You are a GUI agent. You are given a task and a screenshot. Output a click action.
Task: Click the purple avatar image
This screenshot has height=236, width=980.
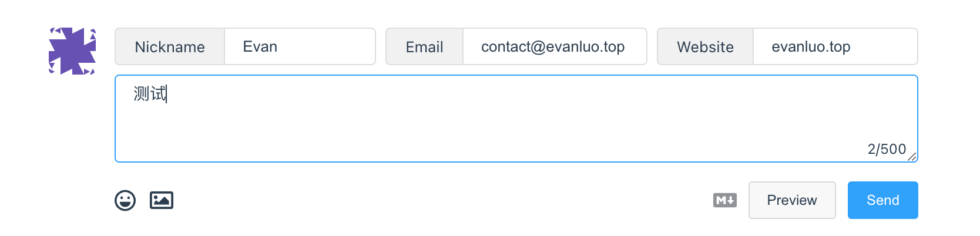point(72,51)
